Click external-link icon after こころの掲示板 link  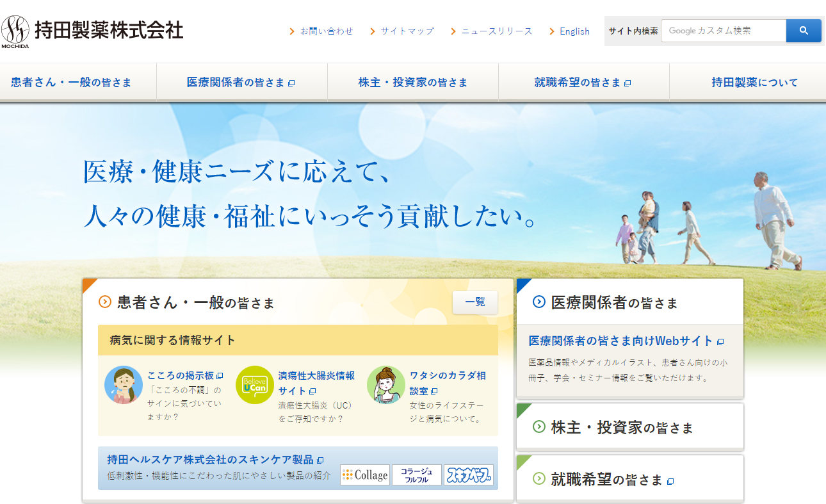(x=220, y=376)
